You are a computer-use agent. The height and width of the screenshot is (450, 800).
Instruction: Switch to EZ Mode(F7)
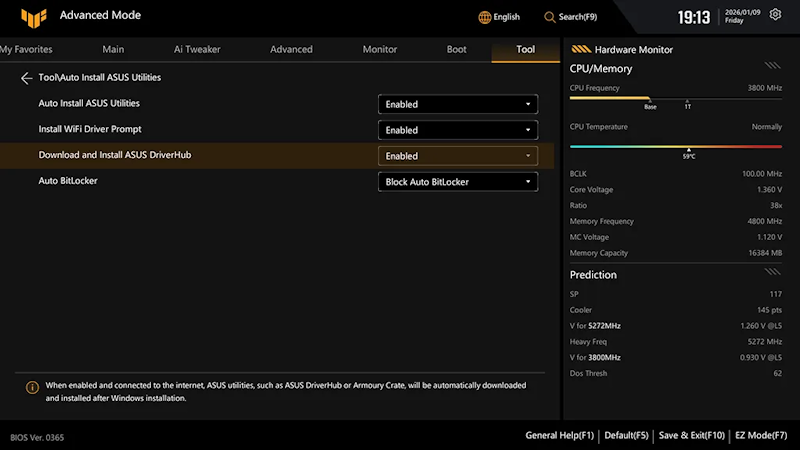tap(761, 436)
